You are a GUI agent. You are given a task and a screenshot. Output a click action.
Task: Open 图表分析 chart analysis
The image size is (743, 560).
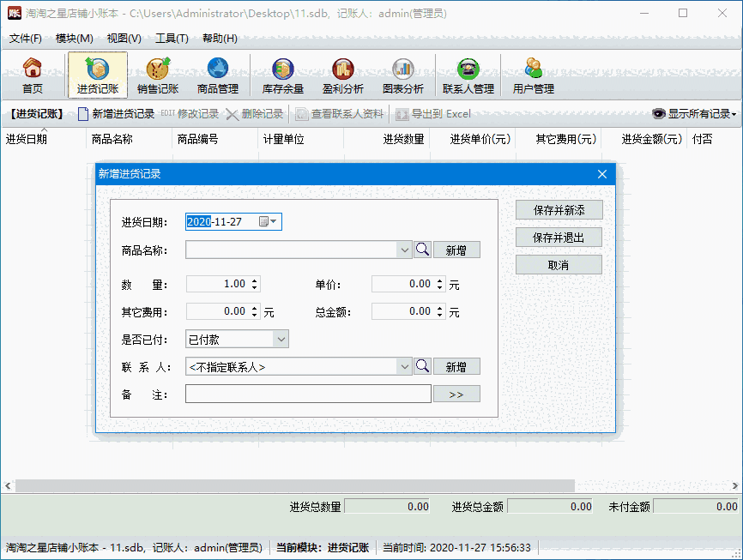pos(403,75)
